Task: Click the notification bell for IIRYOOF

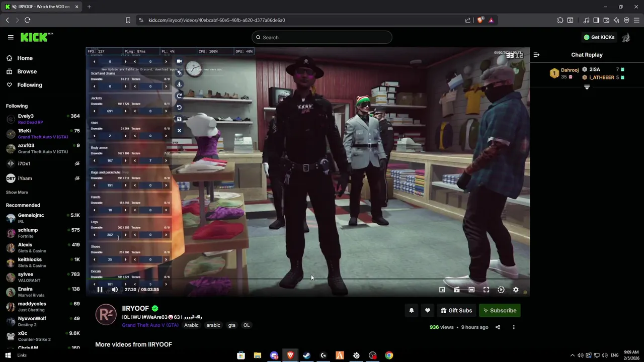Action: (x=411, y=311)
